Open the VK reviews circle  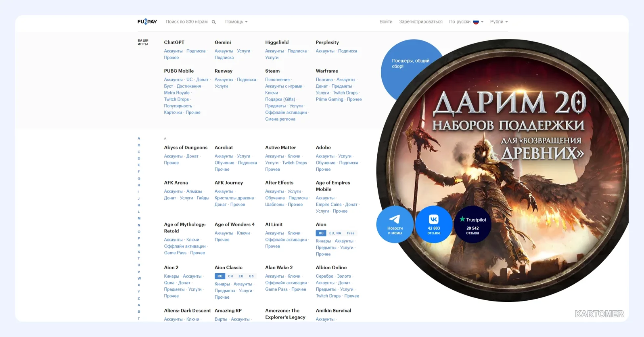click(434, 224)
